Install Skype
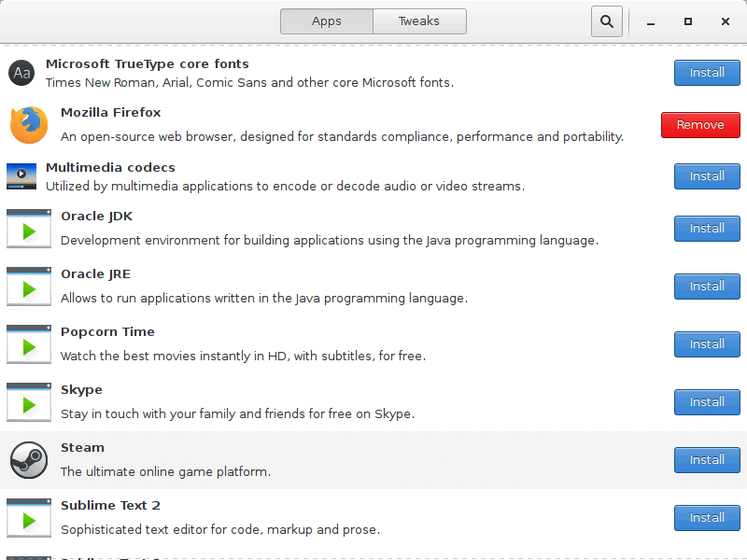The width and height of the screenshot is (747, 560). 707,402
